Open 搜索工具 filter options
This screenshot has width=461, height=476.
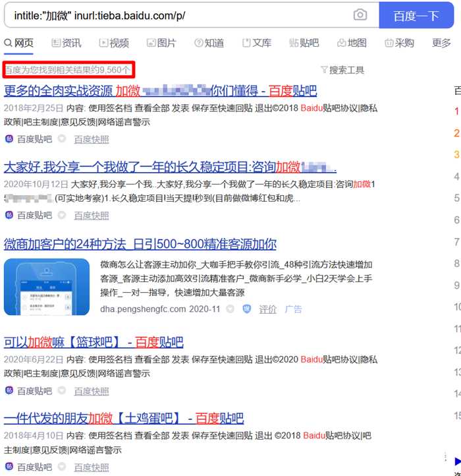pos(342,70)
